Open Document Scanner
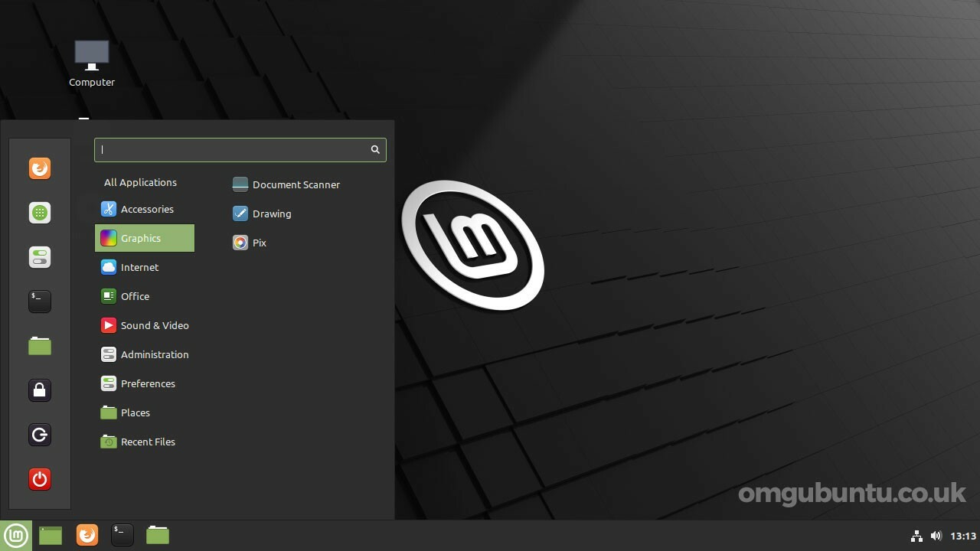980x551 pixels. click(296, 184)
